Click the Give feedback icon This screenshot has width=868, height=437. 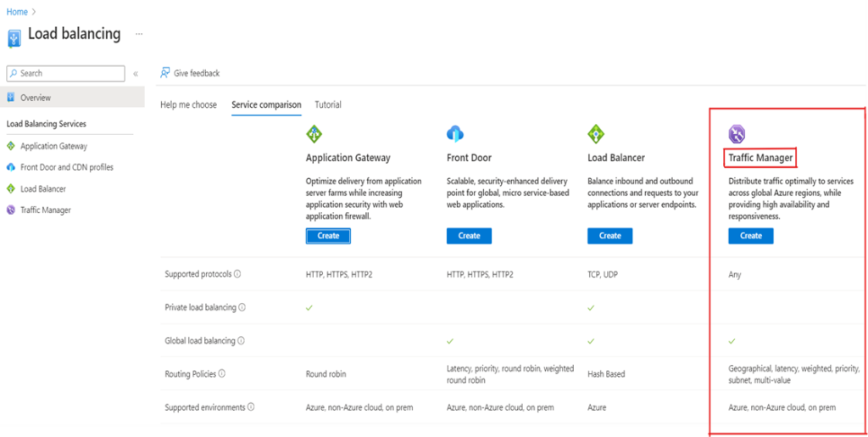[x=164, y=73]
